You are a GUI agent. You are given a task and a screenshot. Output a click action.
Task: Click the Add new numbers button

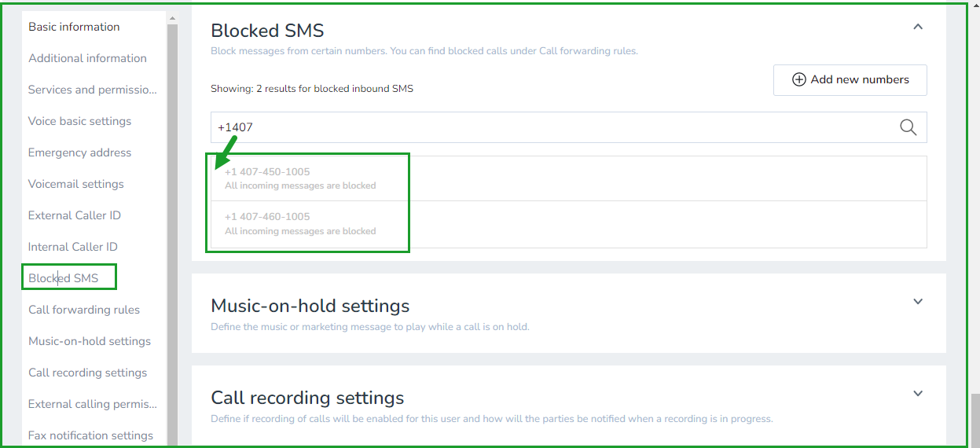850,80
